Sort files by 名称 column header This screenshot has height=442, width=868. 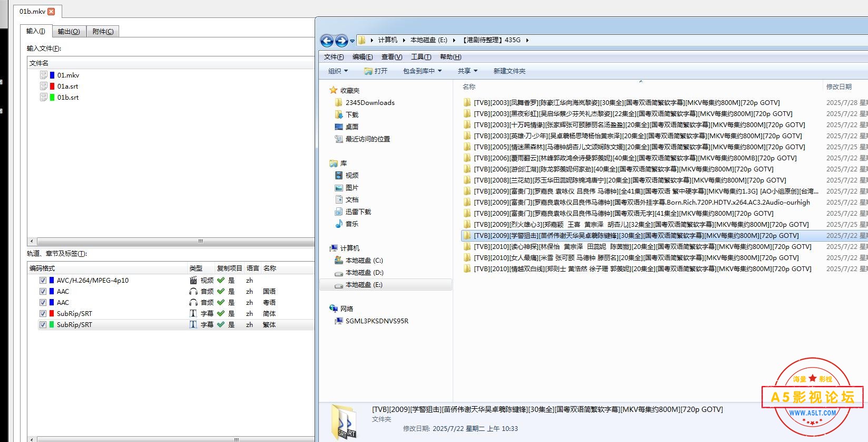(469, 87)
